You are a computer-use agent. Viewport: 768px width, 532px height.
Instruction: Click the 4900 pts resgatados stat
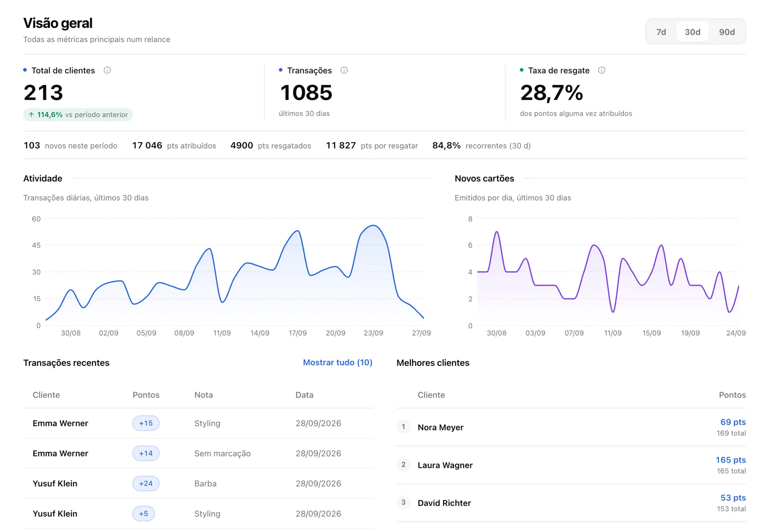(271, 145)
